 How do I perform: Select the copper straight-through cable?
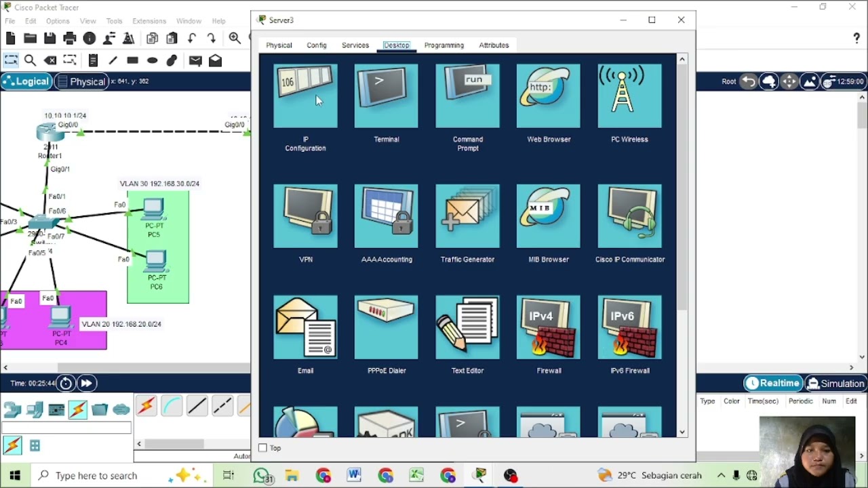pyautogui.click(x=197, y=405)
